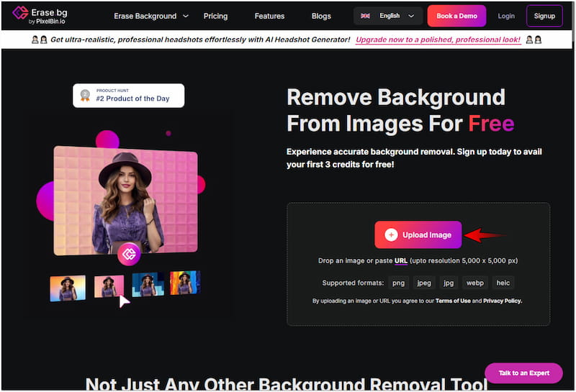Click the Upload Image button
The height and width of the screenshot is (392, 576).
point(418,234)
